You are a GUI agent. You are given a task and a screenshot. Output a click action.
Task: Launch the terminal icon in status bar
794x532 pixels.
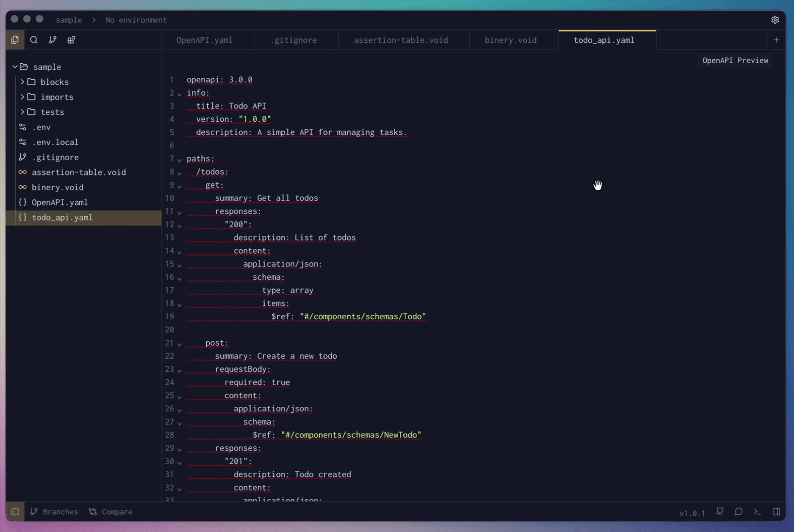point(757,512)
